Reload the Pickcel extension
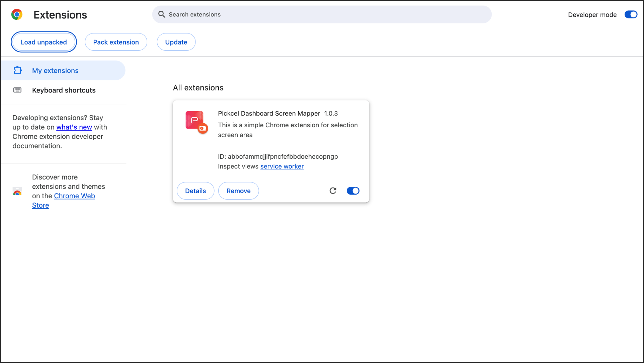This screenshot has height=363, width=644. click(333, 191)
